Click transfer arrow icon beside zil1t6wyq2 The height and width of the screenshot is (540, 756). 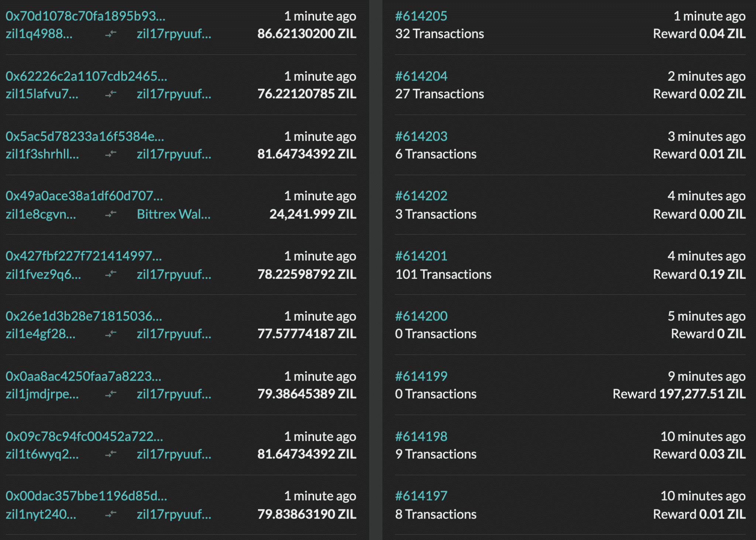(111, 454)
